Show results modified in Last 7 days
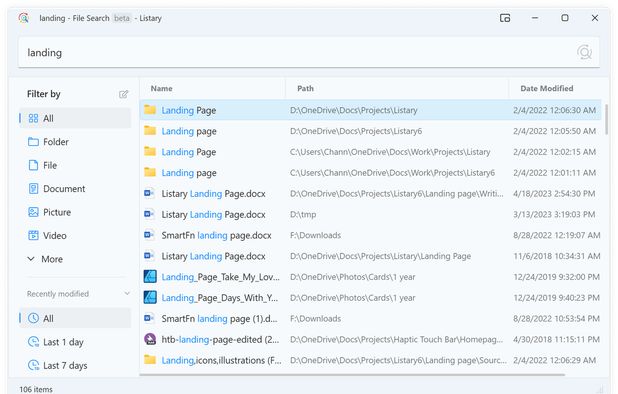The height and width of the screenshot is (394, 618). click(x=75, y=365)
